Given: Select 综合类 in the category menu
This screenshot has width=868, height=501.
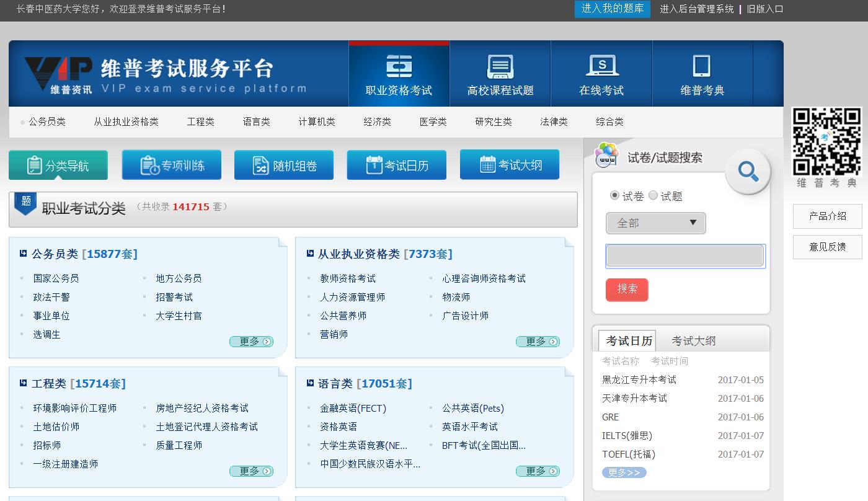Looking at the screenshot, I should pyautogui.click(x=610, y=122).
